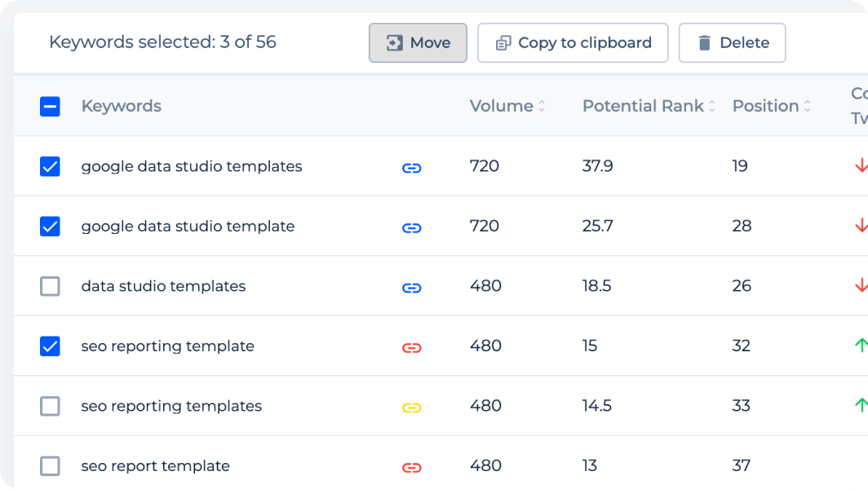Image resolution: width=868 pixels, height=489 pixels.
Task: Click keyword 'data studio templates'
Action: (163, 286)
